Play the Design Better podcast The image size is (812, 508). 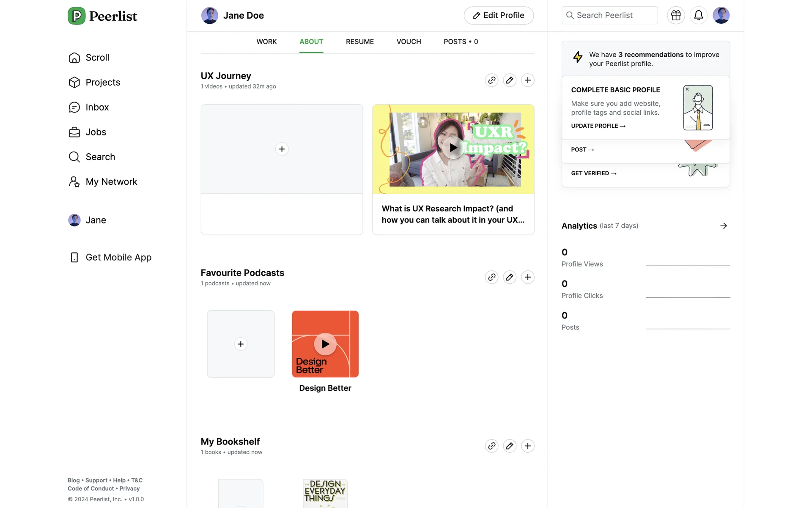pyautogui.click(x=325, y=344)
